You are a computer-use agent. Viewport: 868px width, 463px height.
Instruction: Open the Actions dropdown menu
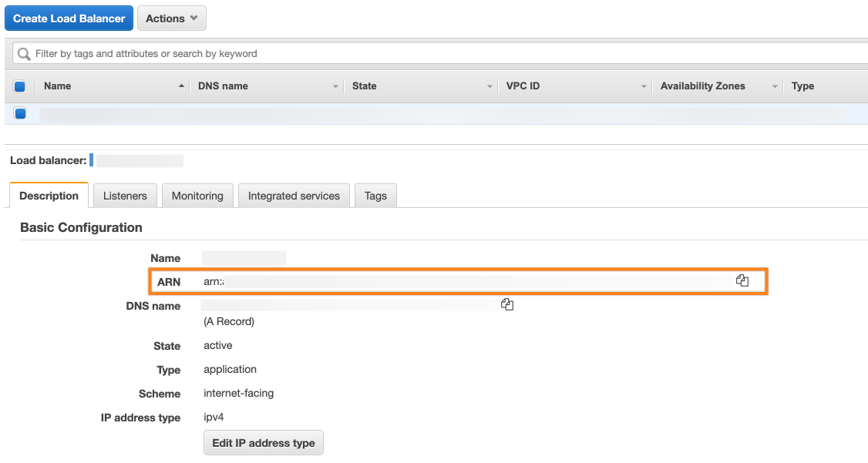click(x=171, y=18)
